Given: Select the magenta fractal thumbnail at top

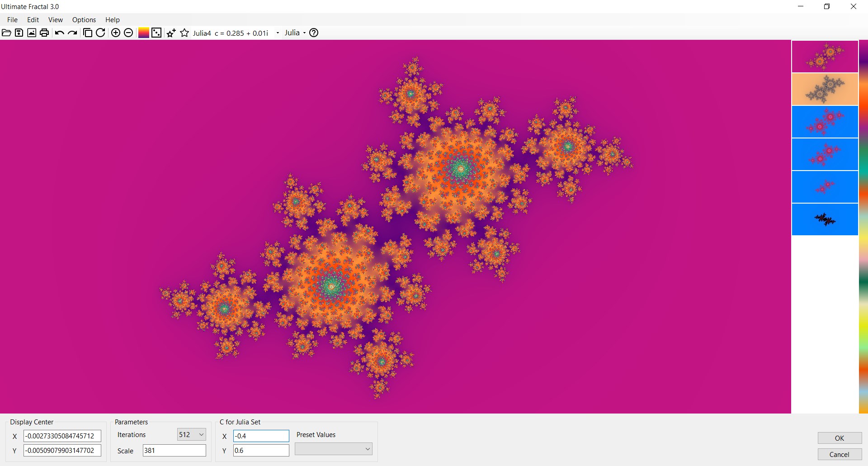Looking at the screenshot, I should click(x=825, y=57).
